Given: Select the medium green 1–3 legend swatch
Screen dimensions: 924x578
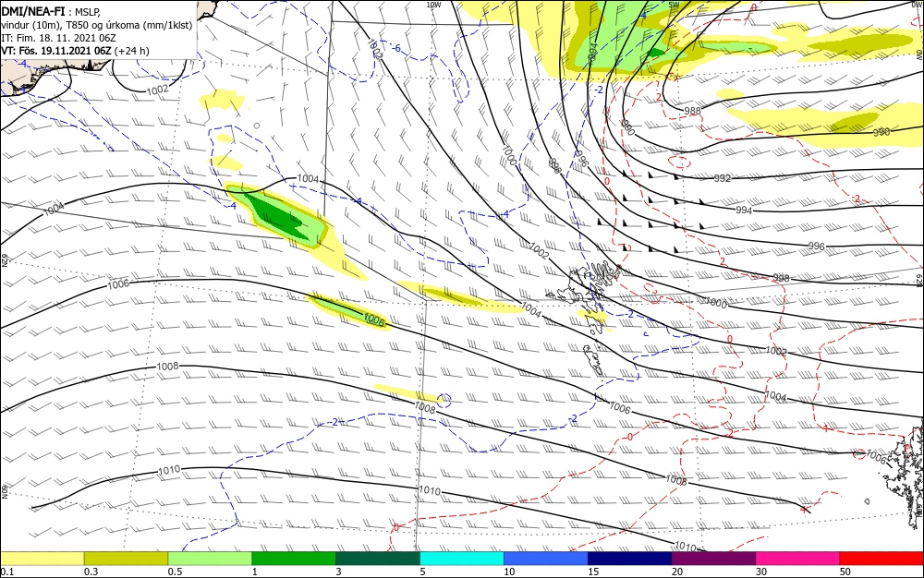Looking at the screenshot, I should [x=294, y=559].
